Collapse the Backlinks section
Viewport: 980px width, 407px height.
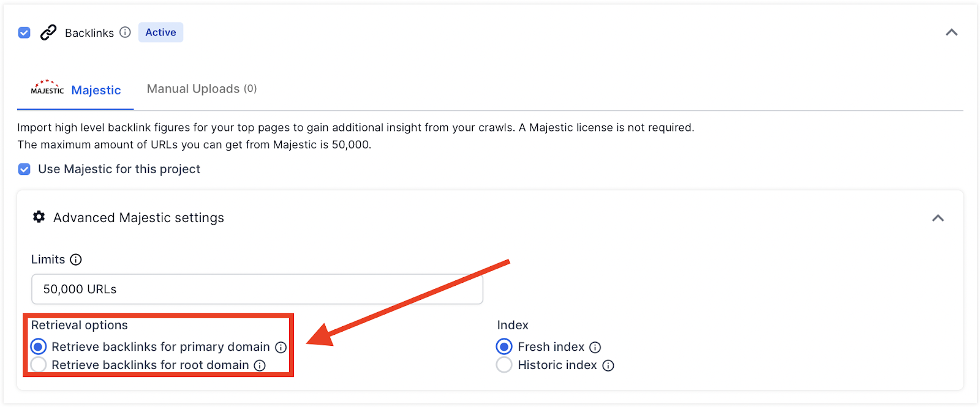point(951,32)
